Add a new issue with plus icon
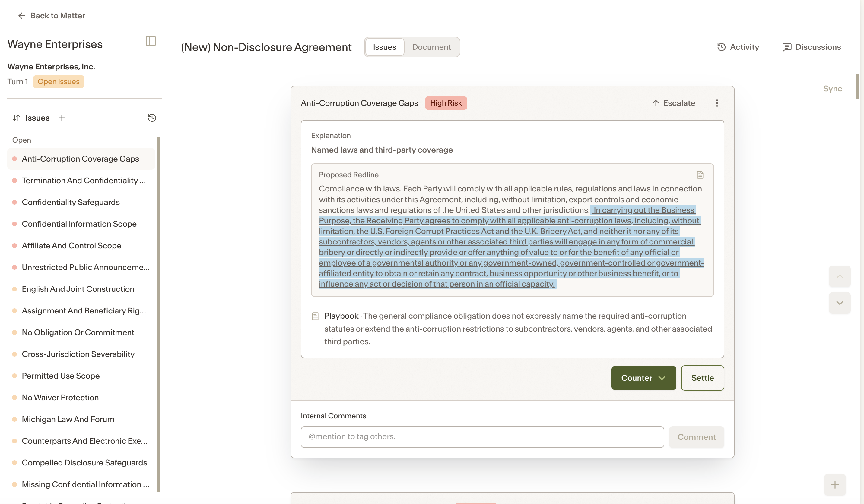Image resolution: width=864 pixels, height=504 pixels. [62, 118]
